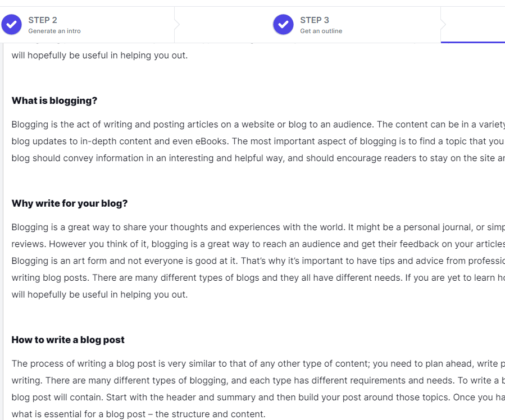The height and width of the screenshot is (420, 505).
Task: Select the heading How to write a blog post
Action: coord(67,340)
